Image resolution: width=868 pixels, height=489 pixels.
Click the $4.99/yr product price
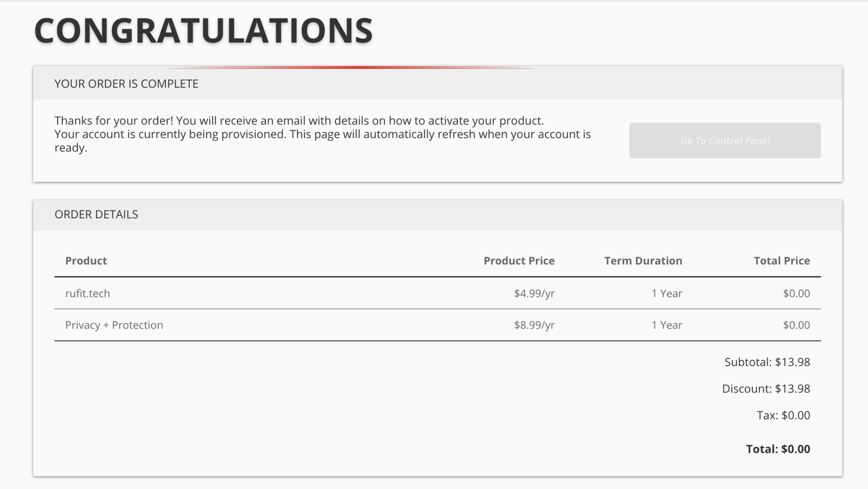(534, 293)
